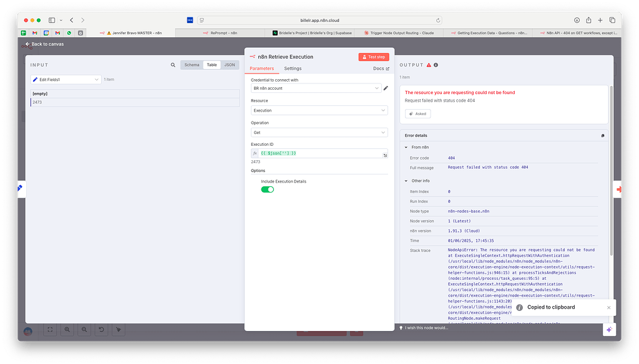This screenshot has height=364, width=639.
Task: Select the zoom out icon on canvas toolbar
Action: [x=84, y=330]
